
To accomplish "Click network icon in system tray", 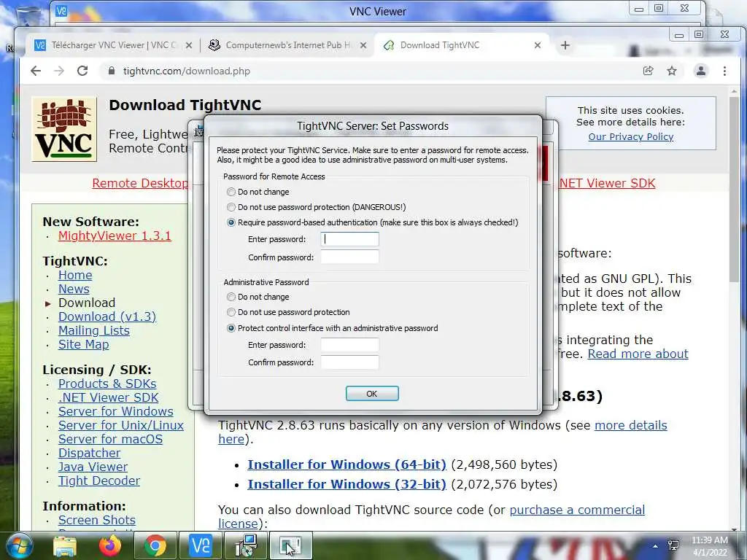I will pyautogui.click(x=673, y=545).
